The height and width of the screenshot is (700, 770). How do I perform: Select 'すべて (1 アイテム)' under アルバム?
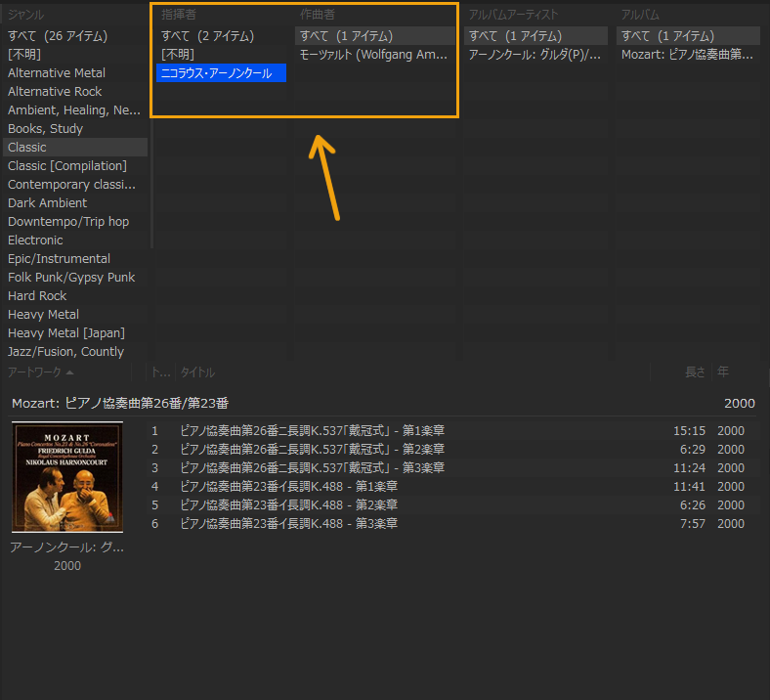688,36
